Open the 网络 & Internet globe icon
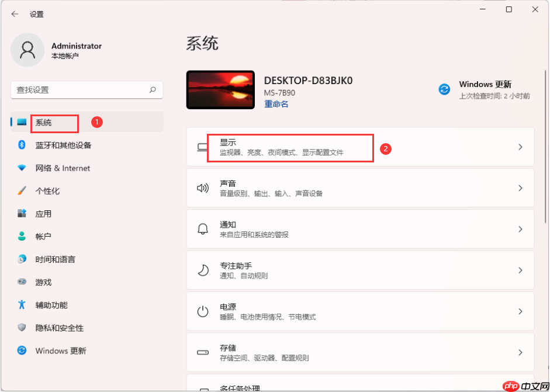Image resolution: width=550 pixels, height=392 pixels. (22, 168)
